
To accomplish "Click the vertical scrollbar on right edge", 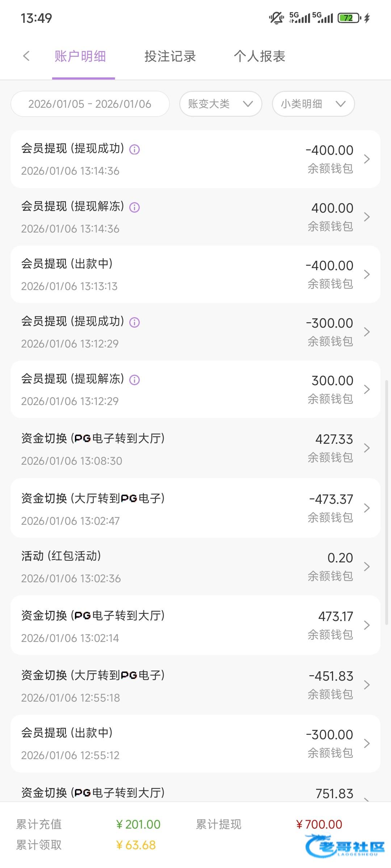I will (x=387, y=499).
